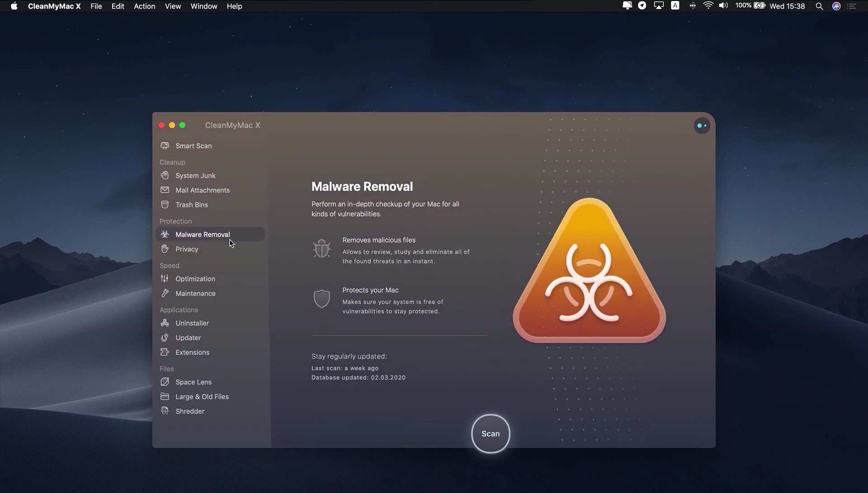Click the Malware Removal biohazard sidebar icon
868x493 pixels.
[x=165, y=234]
